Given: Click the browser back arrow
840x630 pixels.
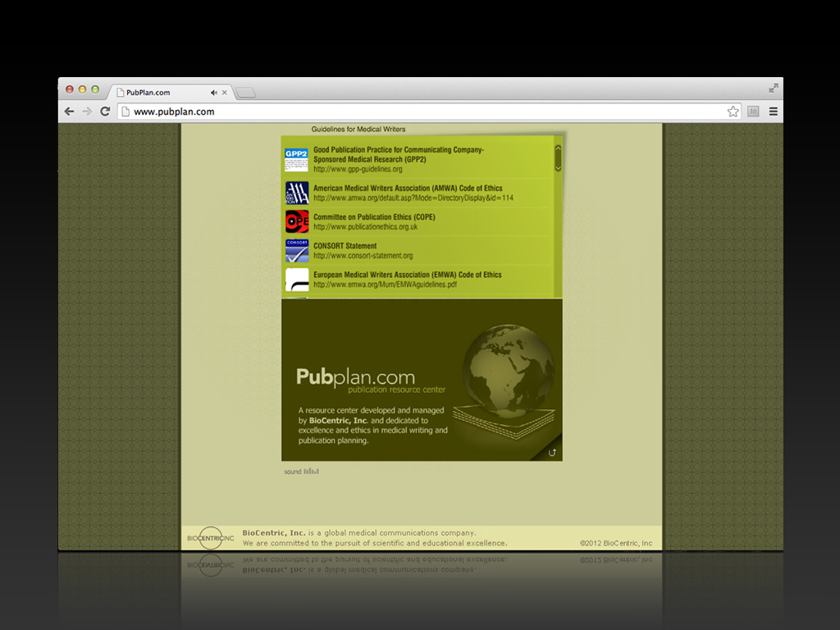Looking at the screenshot, I should 69,112.
